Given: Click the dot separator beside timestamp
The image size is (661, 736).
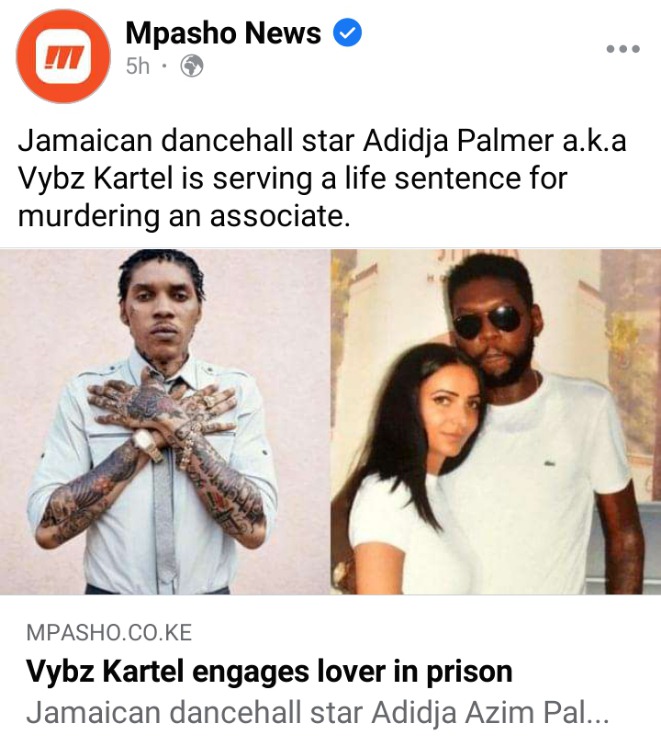Looking at the screenshot, I should tap(164, 66).
